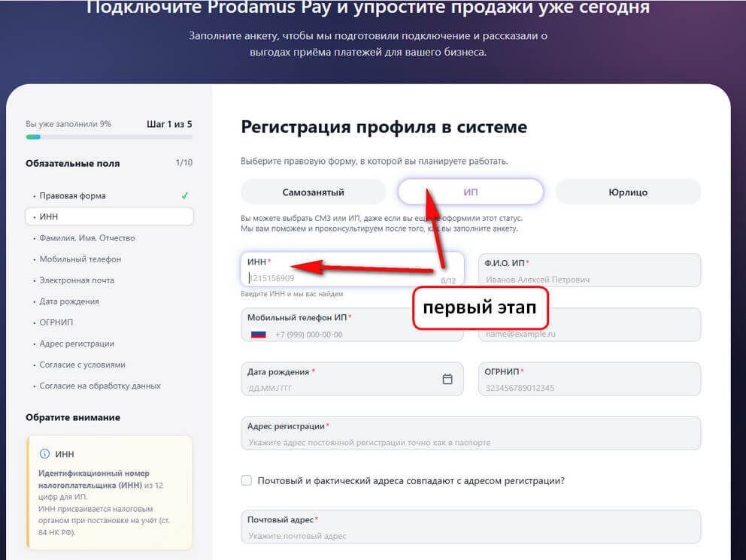Click the Дата рождения input field
This screenshot has width=746, height=560.
[x=352, y=379]
